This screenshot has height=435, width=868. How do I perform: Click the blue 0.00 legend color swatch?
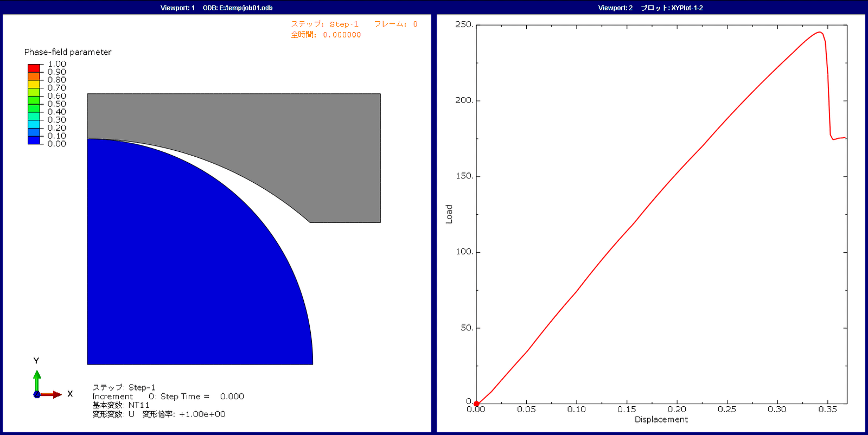point(34,140)
